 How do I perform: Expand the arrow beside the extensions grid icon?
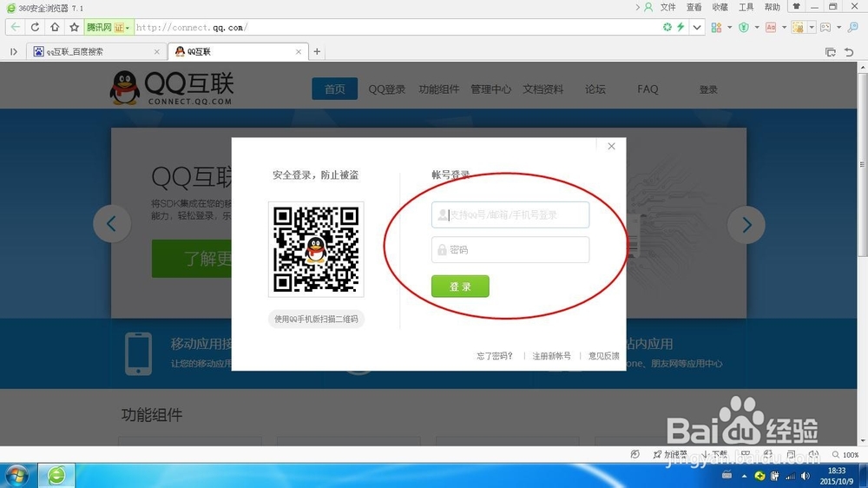coord(730,27)
